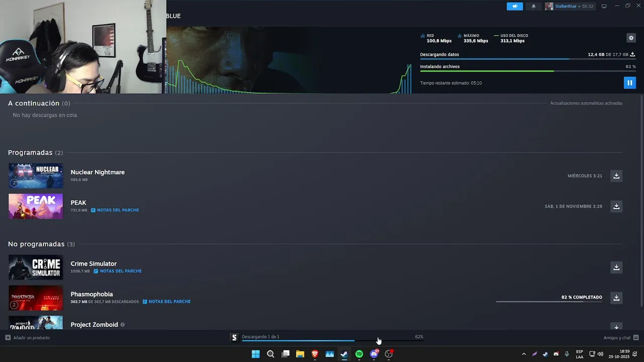Open the Steam announcements megaphone button
Viewport: 644px width, 362px height.
tap(514, 6)
